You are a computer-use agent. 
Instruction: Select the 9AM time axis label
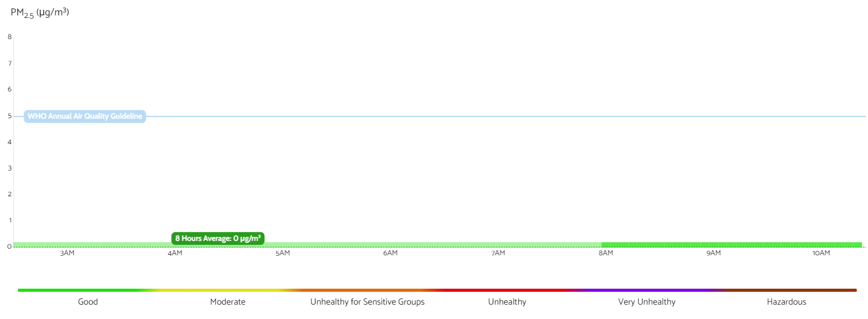(x=714, y=253)
